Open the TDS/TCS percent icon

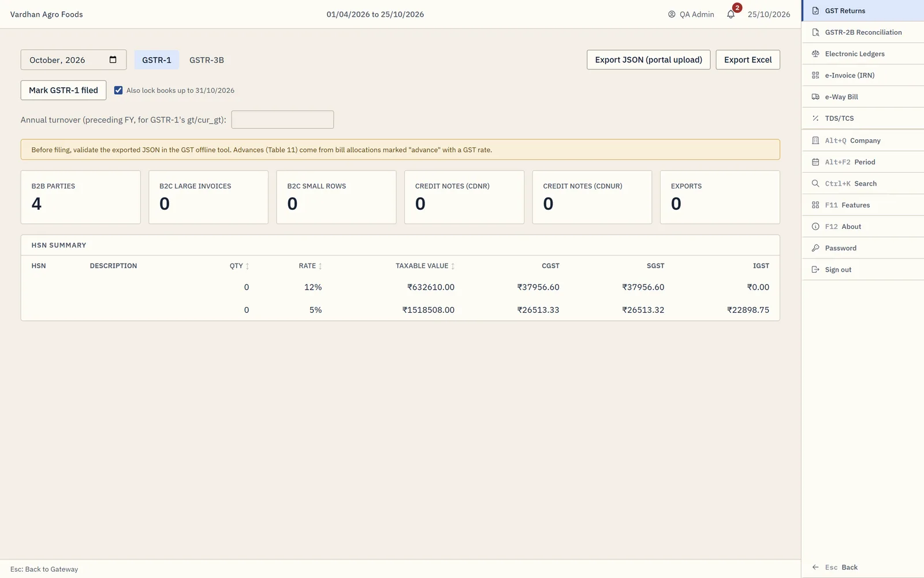[x=815, y=118]
